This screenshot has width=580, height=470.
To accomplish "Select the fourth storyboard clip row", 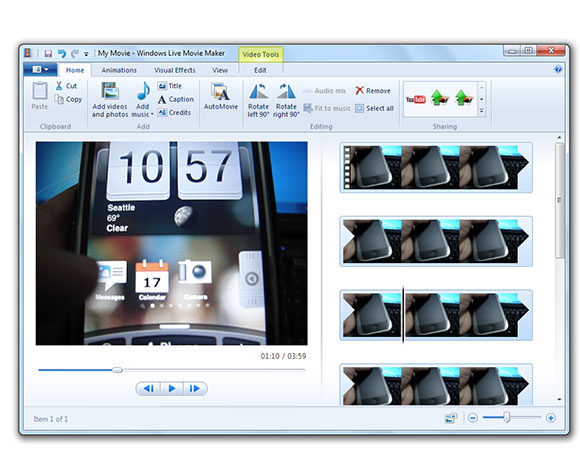I will (x=436, y=385).
